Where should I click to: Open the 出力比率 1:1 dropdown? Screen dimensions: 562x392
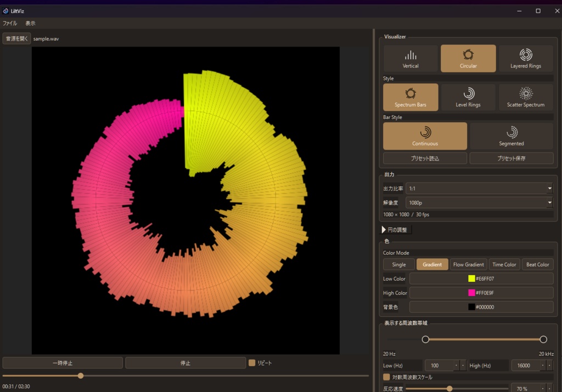pyautogui.click(x=480, y=188)
